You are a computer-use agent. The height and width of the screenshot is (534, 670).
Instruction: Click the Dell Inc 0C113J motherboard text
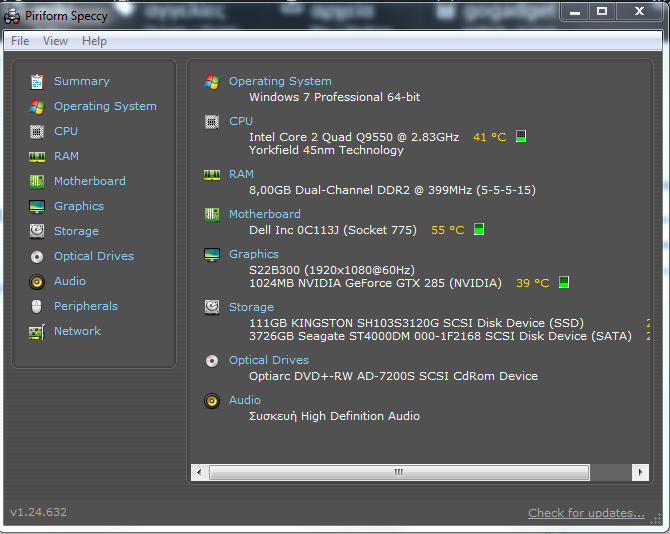[x=333, y=230]
